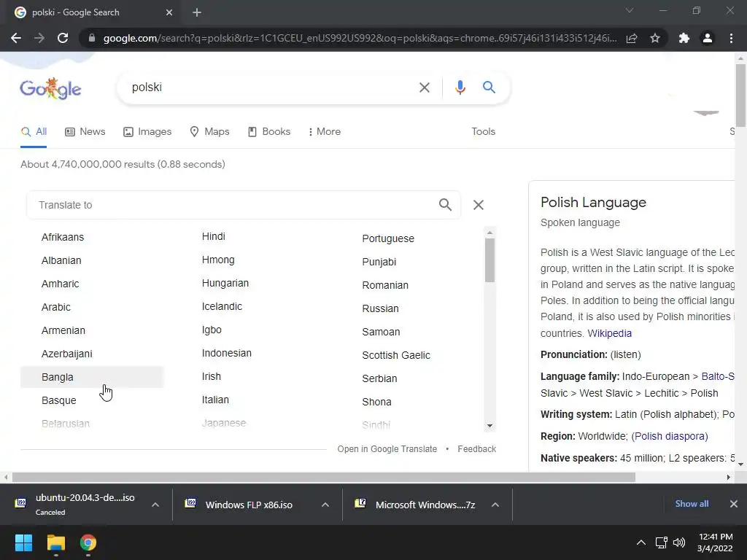Open the Extensions puzzle icon
This screenshot has width=747, height=560.
tap(684, 38)
